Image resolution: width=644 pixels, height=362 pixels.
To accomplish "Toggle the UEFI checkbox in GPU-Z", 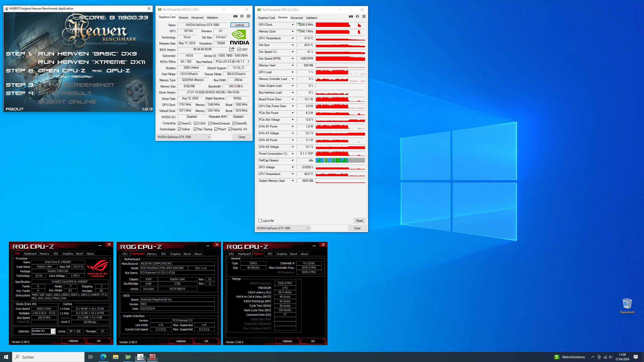I will pyautogui.click(x=239, y=50).
